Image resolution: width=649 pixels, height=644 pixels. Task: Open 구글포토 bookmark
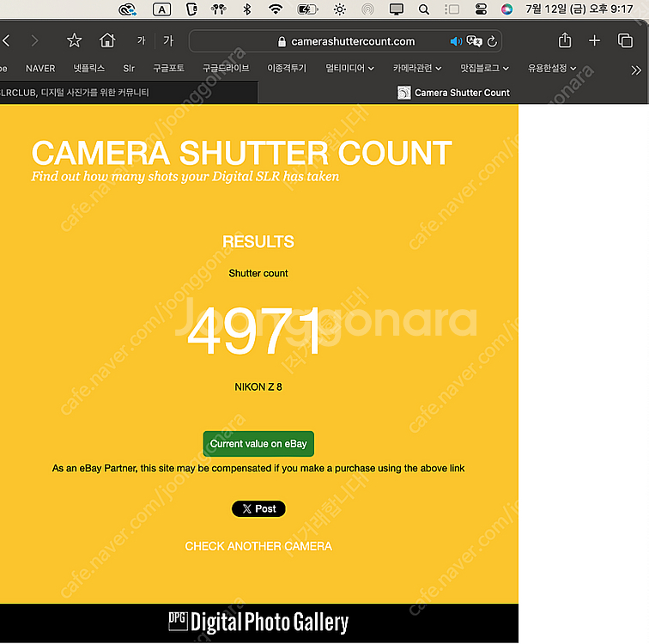[x=168, y=69]
